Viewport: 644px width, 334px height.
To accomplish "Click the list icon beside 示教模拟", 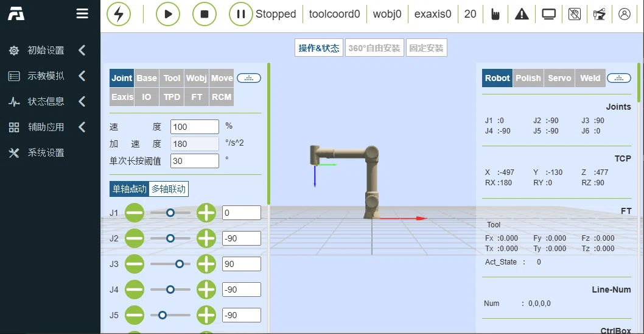I will point(14,76).
